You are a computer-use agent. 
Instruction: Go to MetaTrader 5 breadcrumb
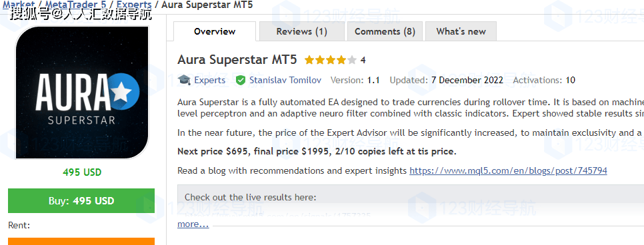pyautogui.click(x=75, y=5)
